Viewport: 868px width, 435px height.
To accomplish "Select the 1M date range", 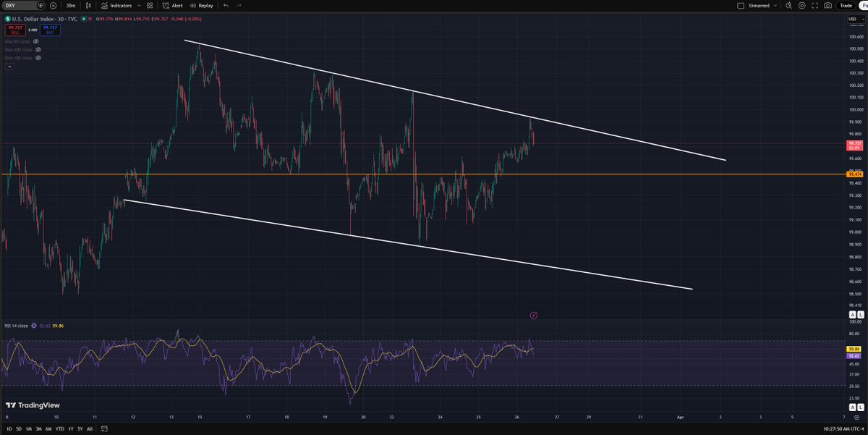I will (28, 428).
